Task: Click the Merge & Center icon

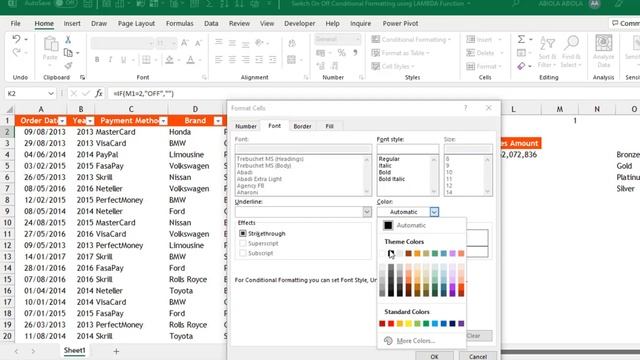Action: coord(291,60)
